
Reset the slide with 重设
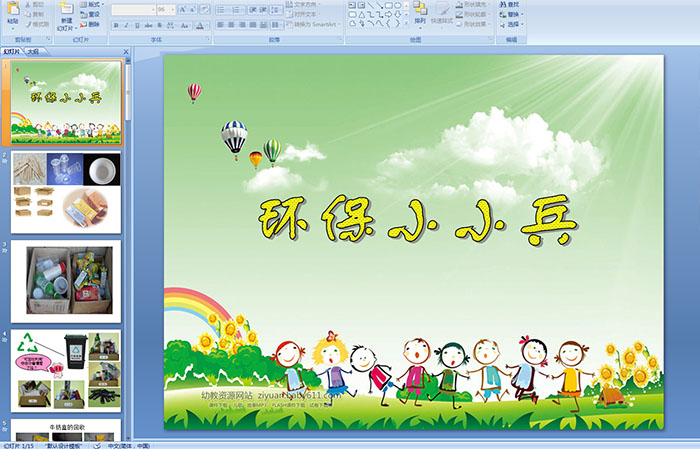tap(90, 14)
